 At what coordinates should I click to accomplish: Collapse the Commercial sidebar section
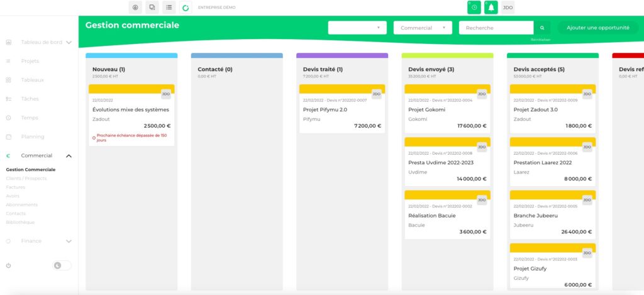(69, 156)
